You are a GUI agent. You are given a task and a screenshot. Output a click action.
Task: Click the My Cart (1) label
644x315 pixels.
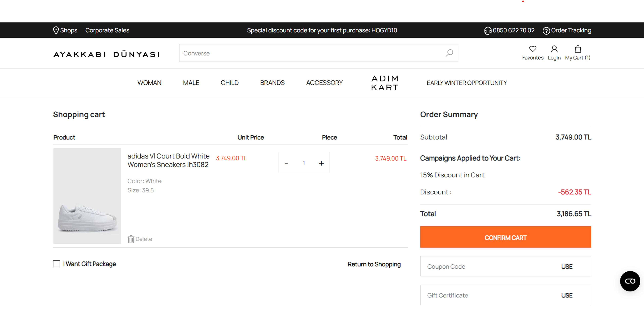point(577,58)
